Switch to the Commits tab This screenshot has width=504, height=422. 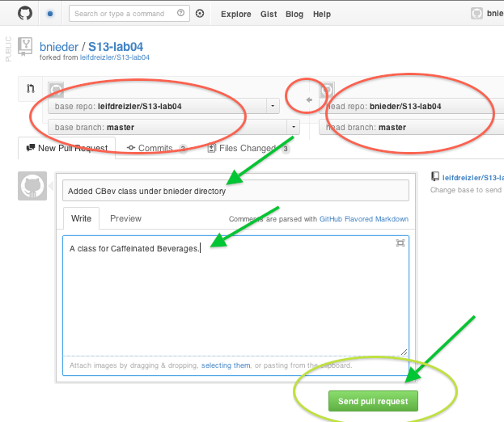tap(156, 148)
